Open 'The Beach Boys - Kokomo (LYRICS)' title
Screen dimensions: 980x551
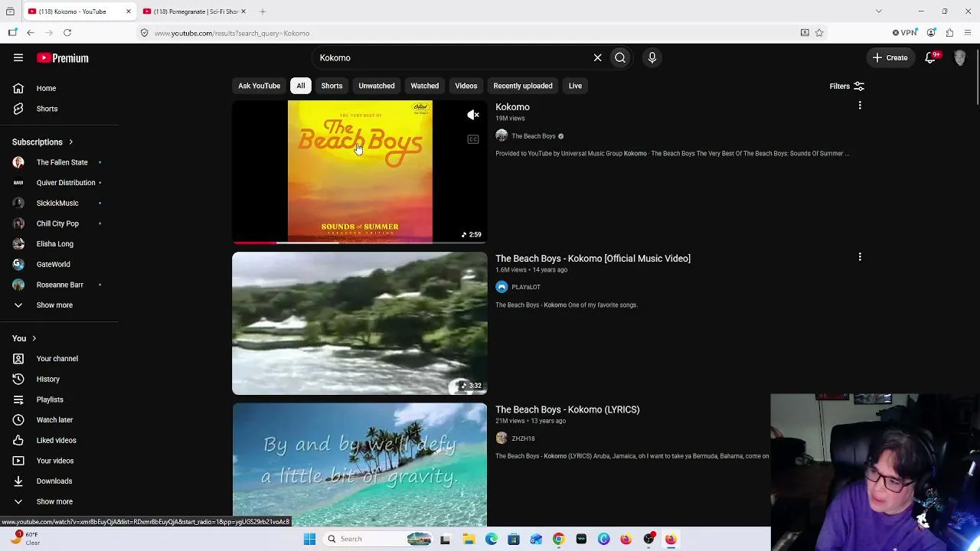tap(567, 409)
